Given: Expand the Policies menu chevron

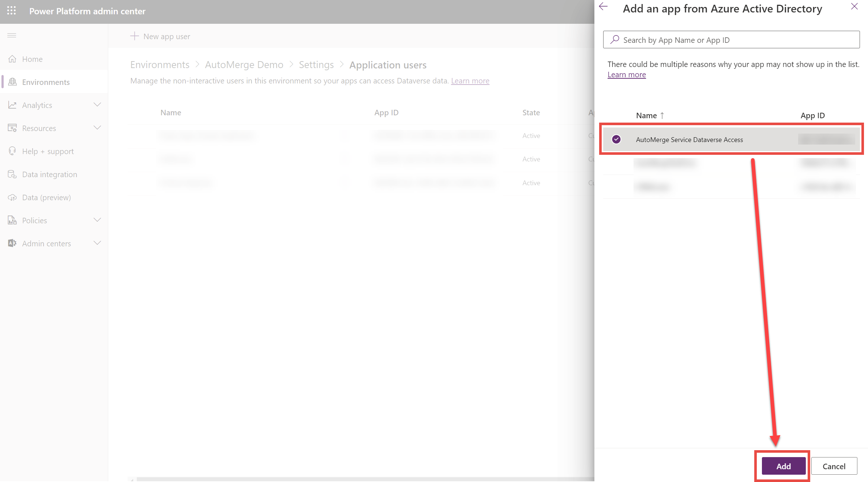Looking at the screenshot, I should (x=97, y=220).
